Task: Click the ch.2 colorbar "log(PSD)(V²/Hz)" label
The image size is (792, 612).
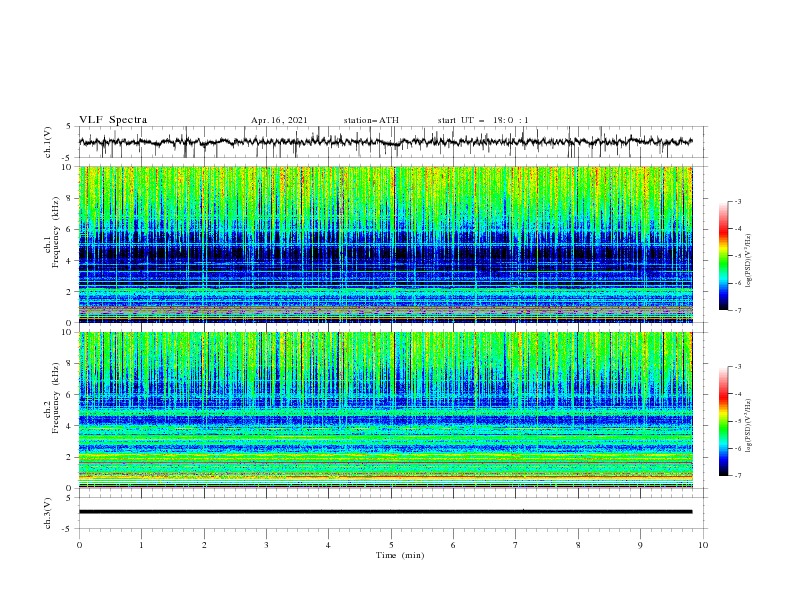Action: 749,426
